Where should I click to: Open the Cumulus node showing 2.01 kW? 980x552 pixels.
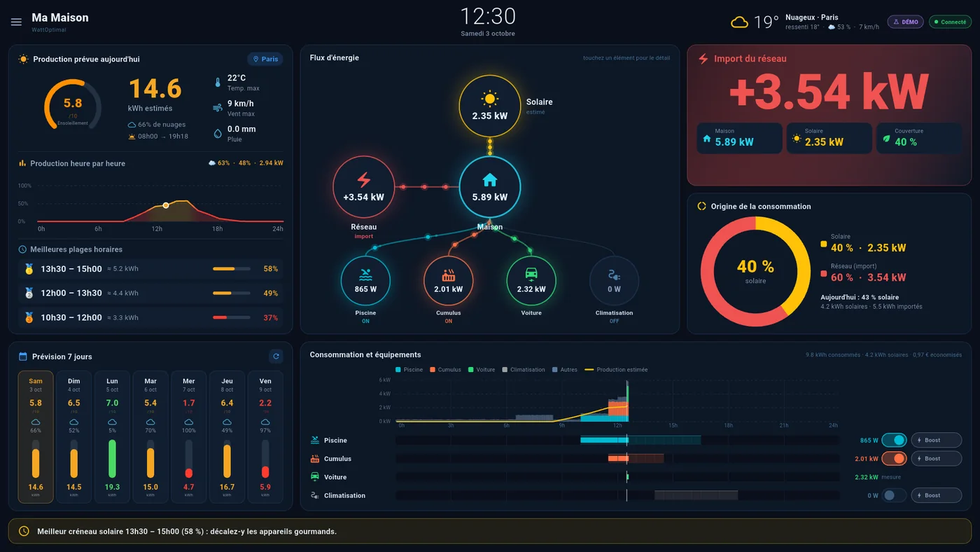[448, 281]
